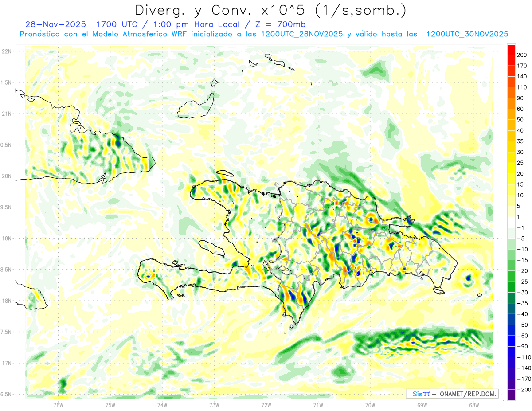Click the "ONAMET/REP.DOM." credit label
This screenshot has width=532, height=411.
(468, 394)
